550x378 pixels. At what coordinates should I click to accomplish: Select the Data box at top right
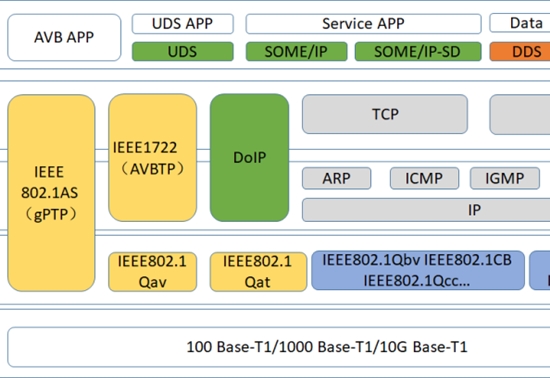tap(520, 23)
